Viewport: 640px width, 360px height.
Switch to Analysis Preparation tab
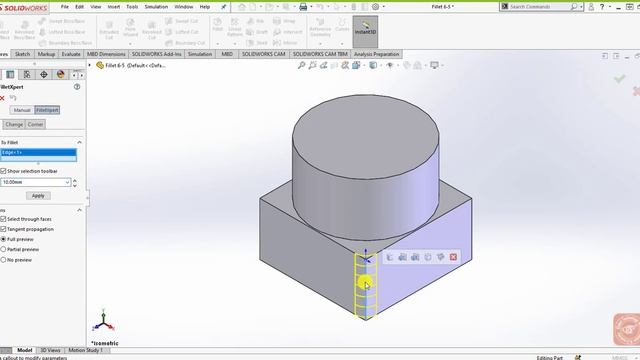click(x=376, y=54)
